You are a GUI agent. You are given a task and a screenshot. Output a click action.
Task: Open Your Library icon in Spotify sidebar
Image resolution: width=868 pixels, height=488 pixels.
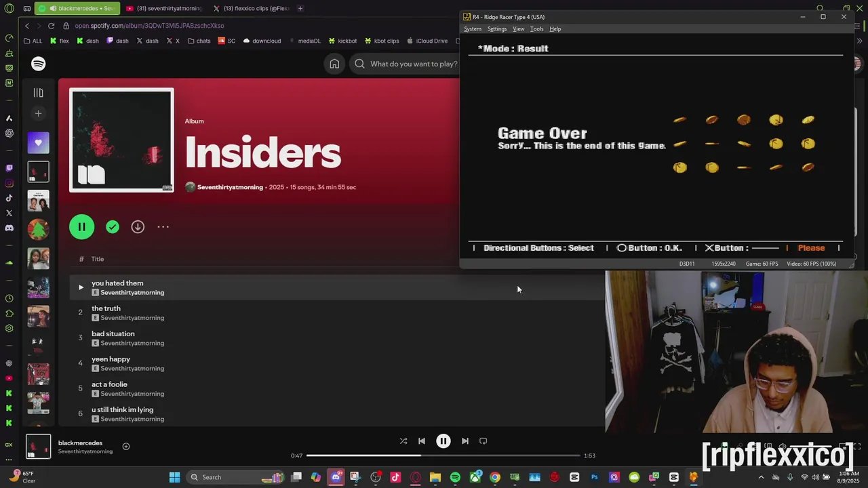[x=38, y=93]
